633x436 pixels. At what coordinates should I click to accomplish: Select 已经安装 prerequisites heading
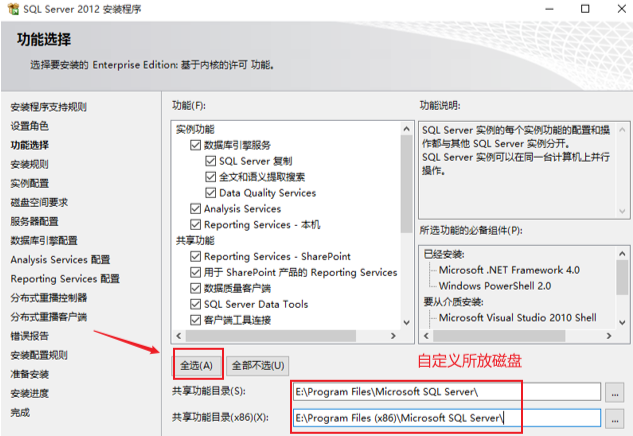click(x=444, y=254)
